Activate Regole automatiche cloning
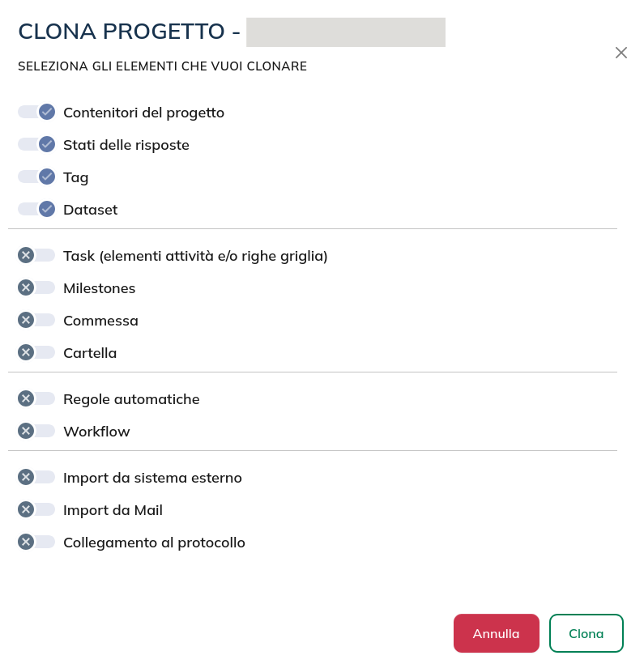The width and height of the screenshot is (644, 664). (x=36, y=398)
